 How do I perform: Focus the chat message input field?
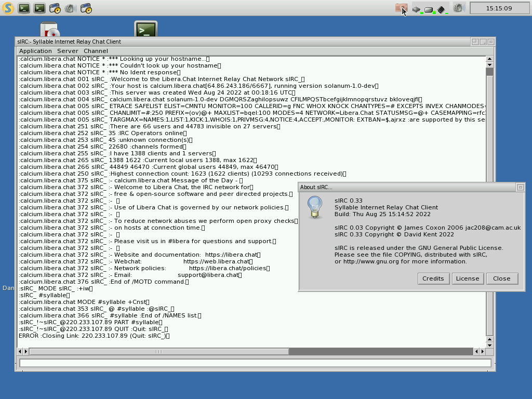255,363
